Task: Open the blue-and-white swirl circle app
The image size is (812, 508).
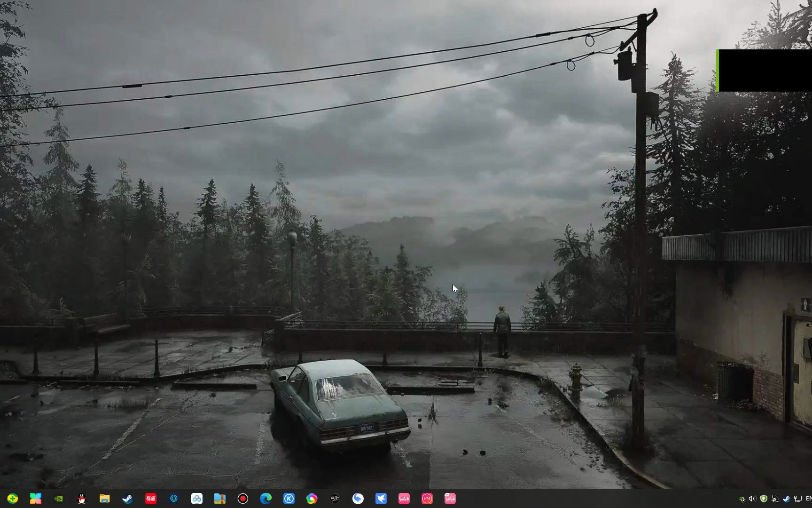Action: pos(358,499)
